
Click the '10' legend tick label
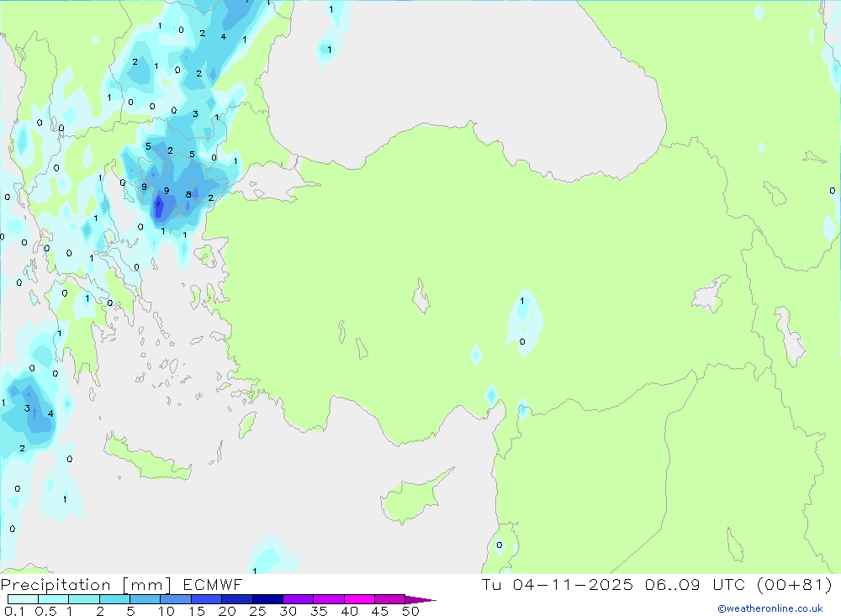[x=167, y=611]
